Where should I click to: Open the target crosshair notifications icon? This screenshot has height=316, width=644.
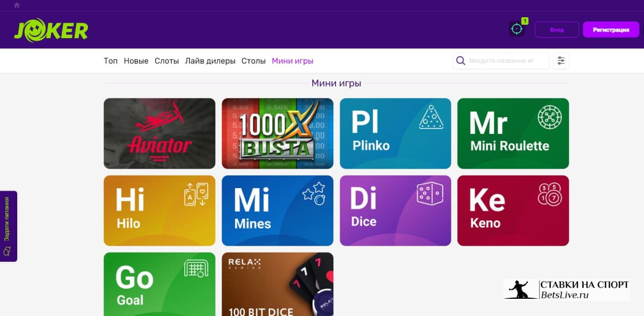pyautogui.click(x=517, y=29)
